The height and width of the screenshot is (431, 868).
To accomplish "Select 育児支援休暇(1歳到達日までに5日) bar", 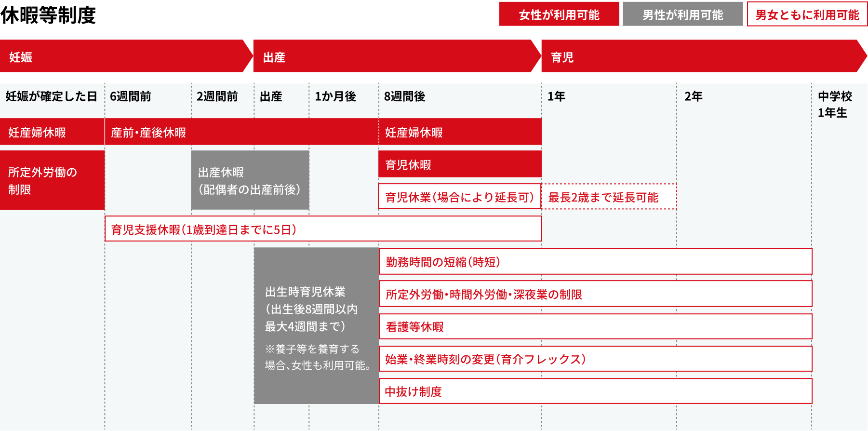I will 323,229.
